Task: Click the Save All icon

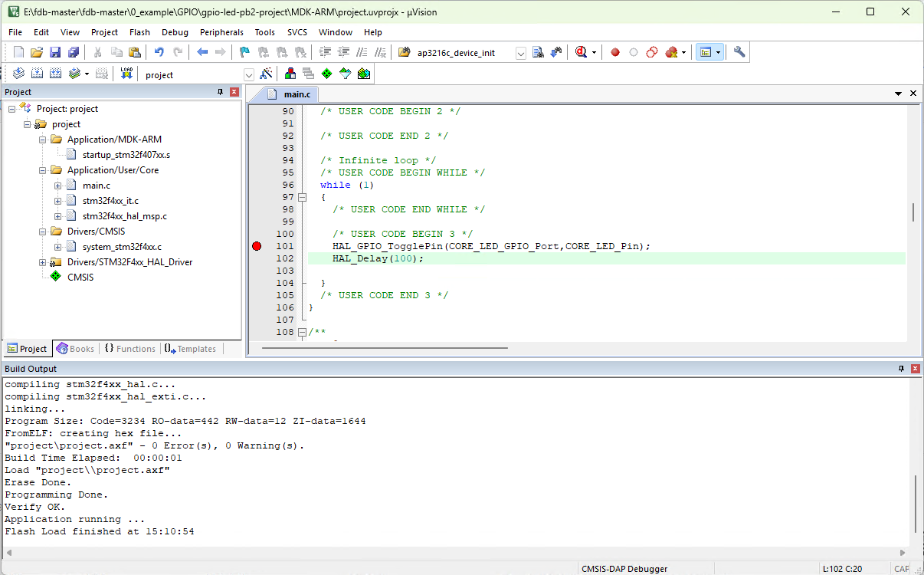Action: pyautogui.click(x=73, y=52)
